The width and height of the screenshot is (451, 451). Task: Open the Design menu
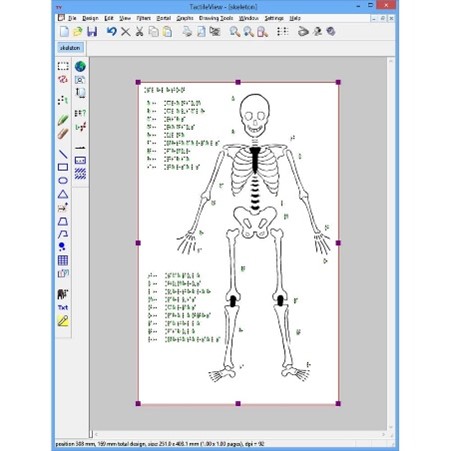coord(90,18)
